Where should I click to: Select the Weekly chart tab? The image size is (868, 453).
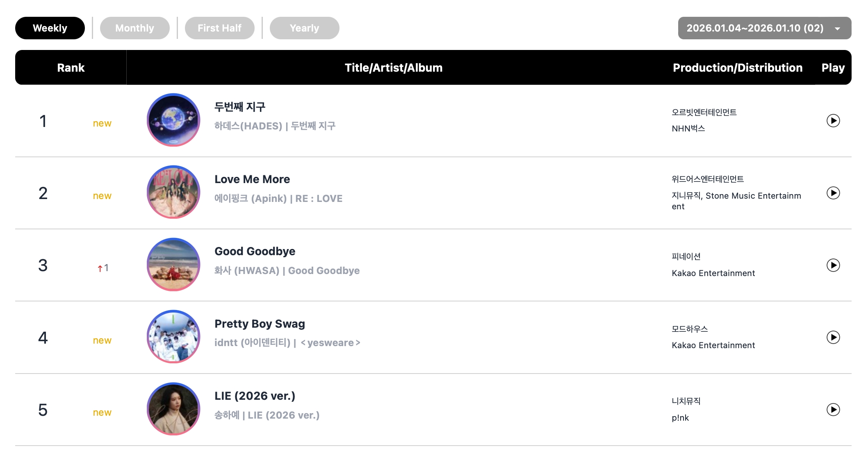click(50, 28)
